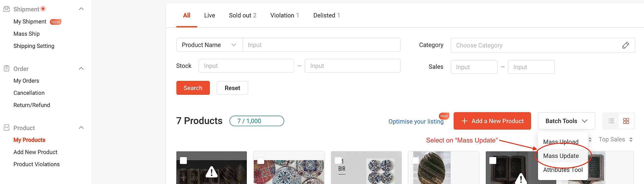Image resolution: width=644 pixels, height=184 pixels.
Task: Click the Product bag icon in sidebar
Action: tap(7, 128)
